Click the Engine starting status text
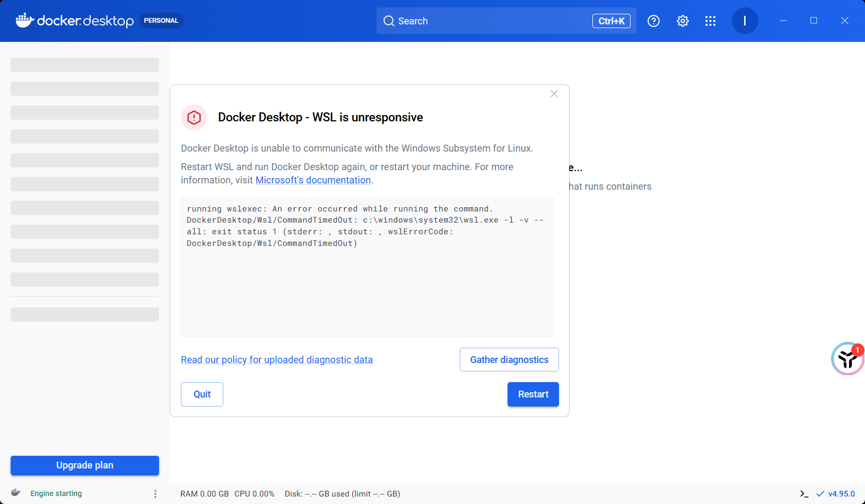Image resolution: width=865 pixels, height=504 pixels. click(56, 493)
